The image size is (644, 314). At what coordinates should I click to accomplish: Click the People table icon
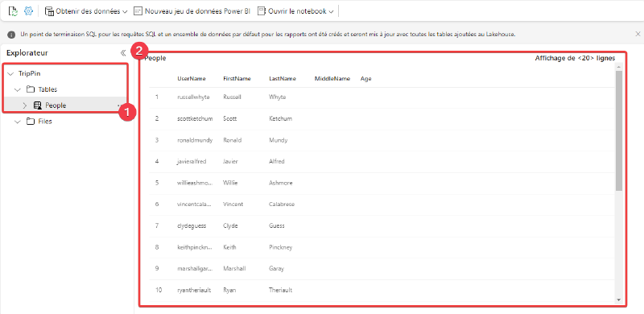pyautogui.click(x=37, y=105)
